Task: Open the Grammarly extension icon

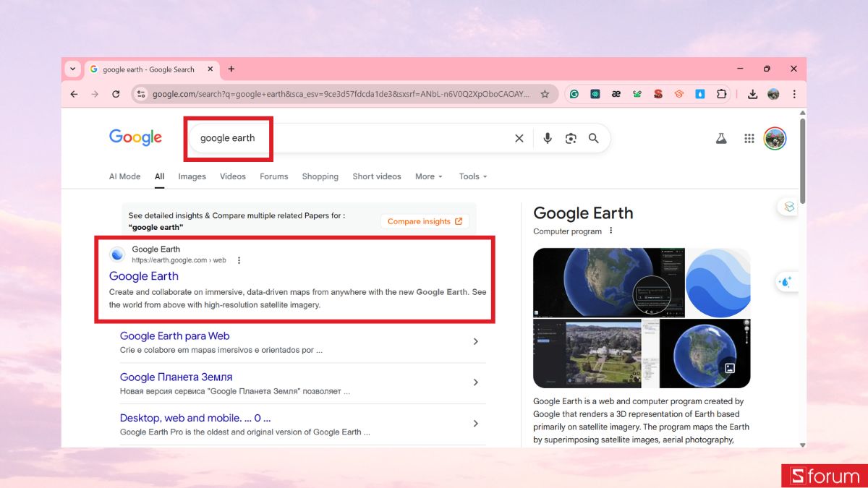Action: [574, 94]
